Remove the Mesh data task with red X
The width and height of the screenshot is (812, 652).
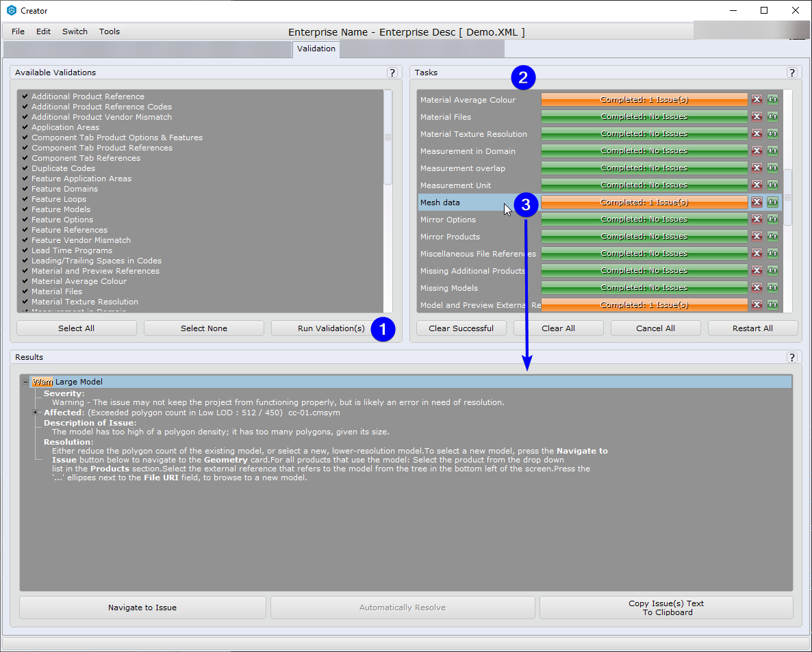click(x=757, y=202)
